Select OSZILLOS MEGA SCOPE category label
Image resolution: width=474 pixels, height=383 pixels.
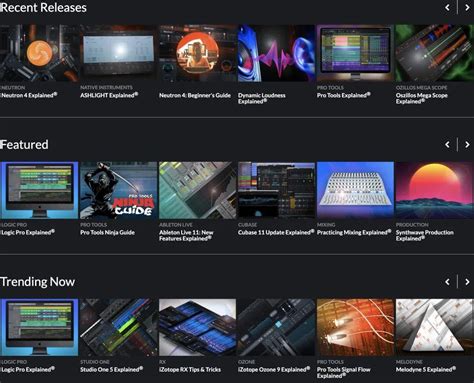tap(421, 88)
